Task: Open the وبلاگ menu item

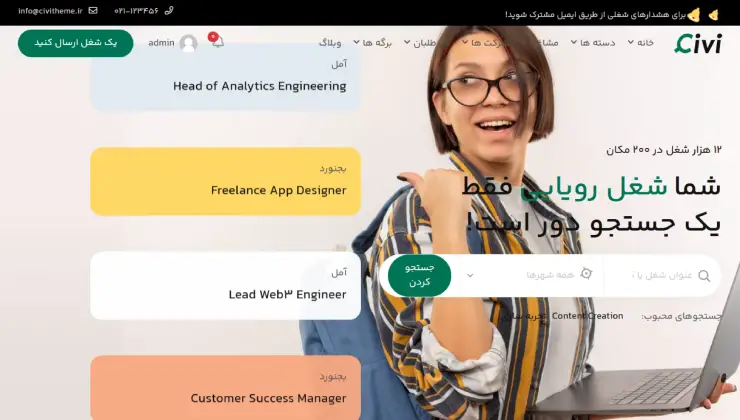Action: point(330,43)
